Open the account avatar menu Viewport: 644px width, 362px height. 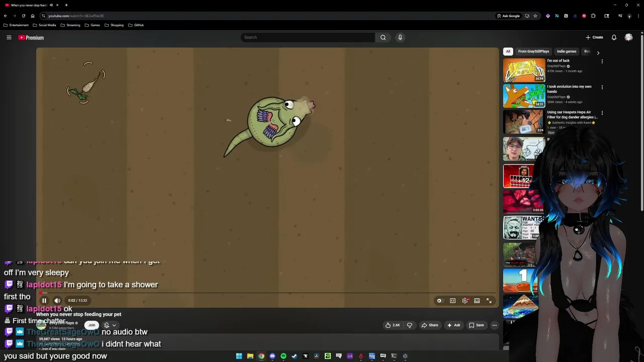[x=628, y=37]
